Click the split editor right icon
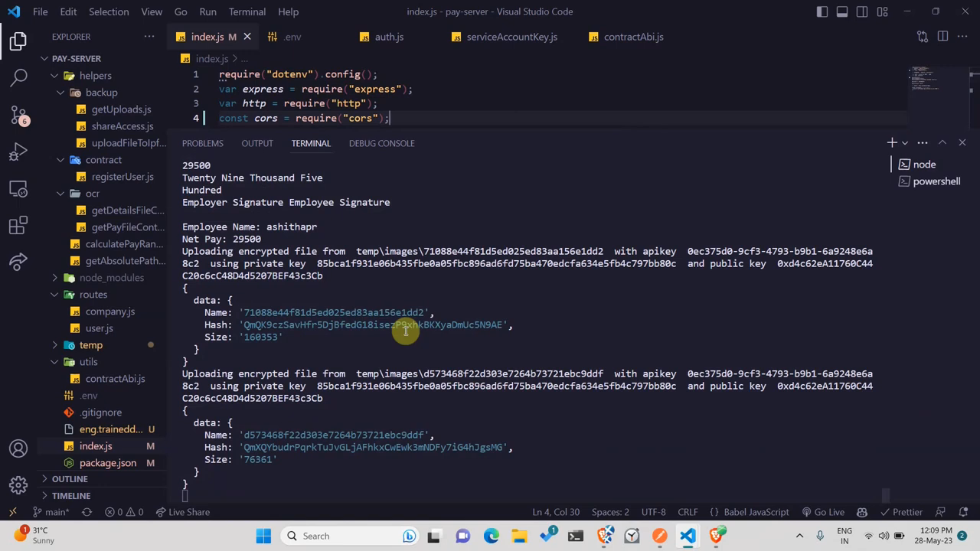Screen dimensions: 980x551 tap(942, 37)
